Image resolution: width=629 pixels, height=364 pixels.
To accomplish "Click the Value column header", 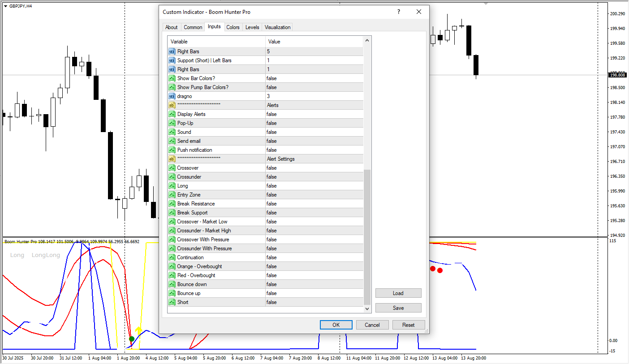I will click(x=314, y=42).
